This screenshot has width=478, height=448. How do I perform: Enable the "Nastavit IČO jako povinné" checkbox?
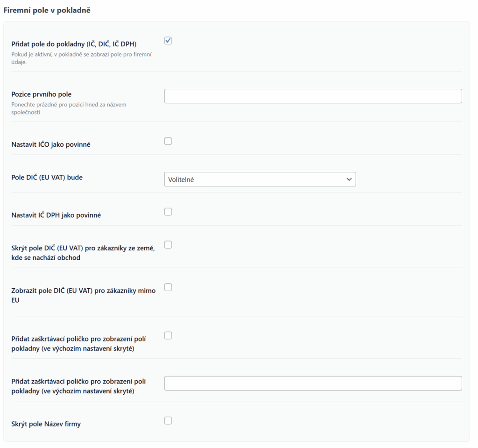[x=168, y=141]
